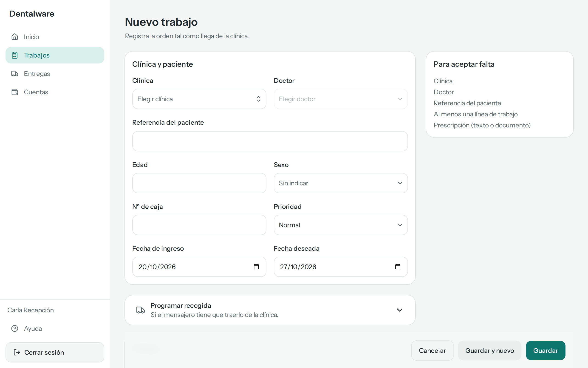Click the Trabajos clipboard icon
The image size is (588, 368).
[15, 55]
